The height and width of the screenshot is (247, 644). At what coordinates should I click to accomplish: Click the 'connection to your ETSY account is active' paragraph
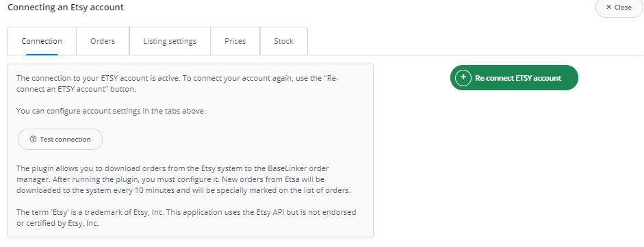[x=177, y=83]
